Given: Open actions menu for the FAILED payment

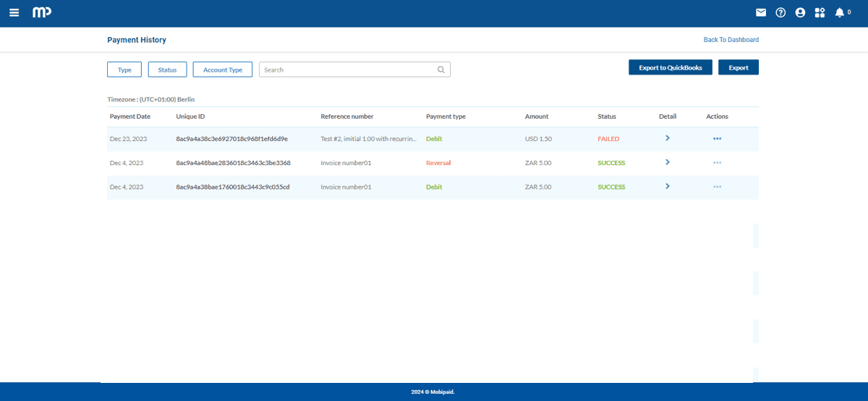Looking at the screenshot, I should pos(717,139).
